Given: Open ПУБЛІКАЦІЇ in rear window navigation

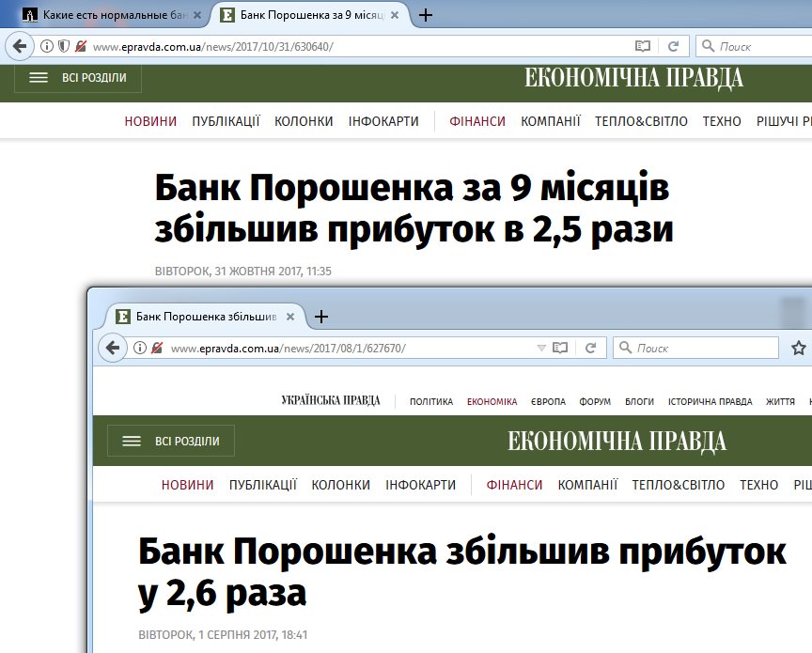Looking at the screenshot, I should [226, 121].
